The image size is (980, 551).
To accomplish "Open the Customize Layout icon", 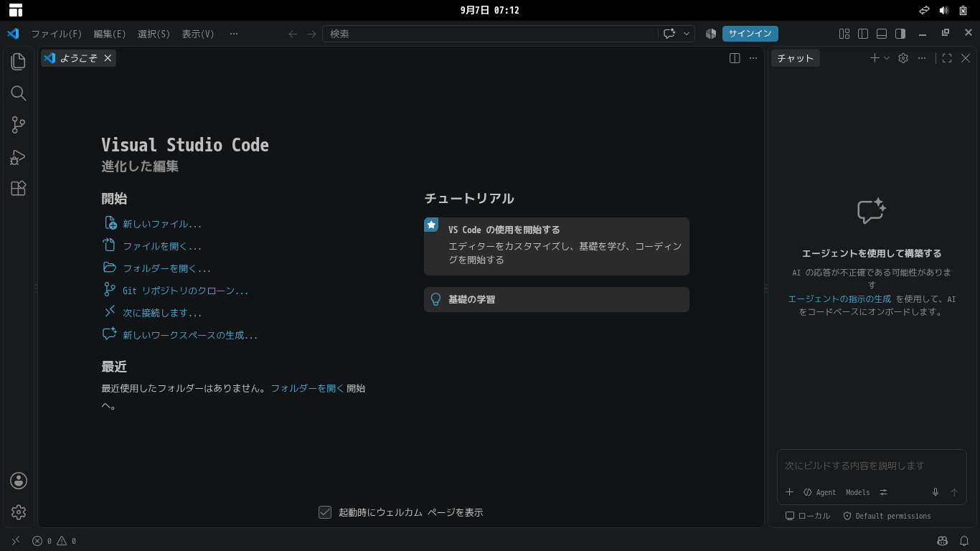I will click(x=844, y=34).
